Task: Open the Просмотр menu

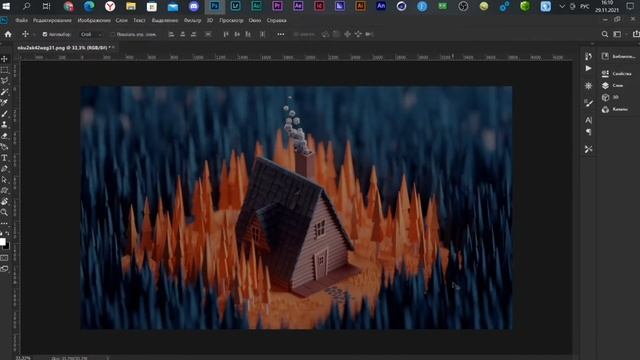Action: click(x=231, y=20)
